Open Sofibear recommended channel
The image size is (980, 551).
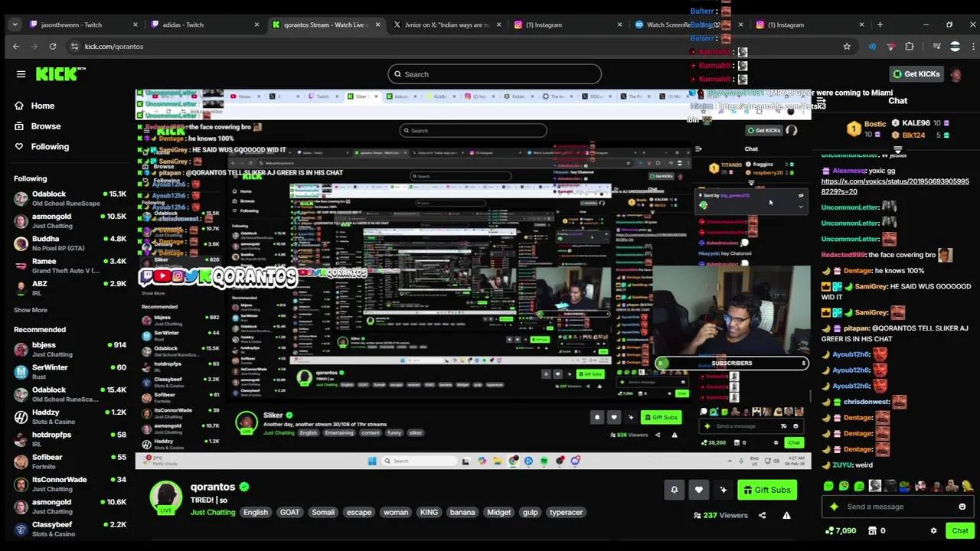[70, 461]
